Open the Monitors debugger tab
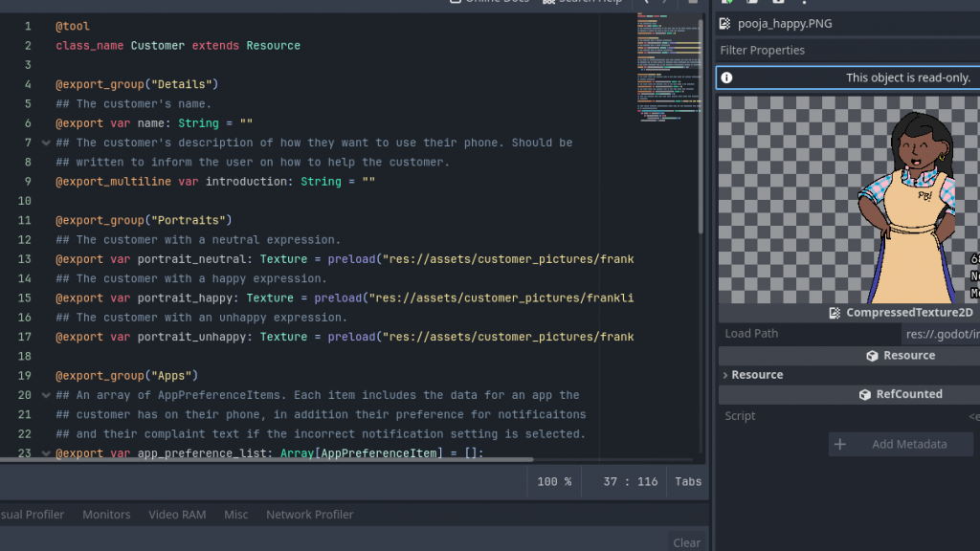This screenshot has height=551, width=980. pos(106,515)
